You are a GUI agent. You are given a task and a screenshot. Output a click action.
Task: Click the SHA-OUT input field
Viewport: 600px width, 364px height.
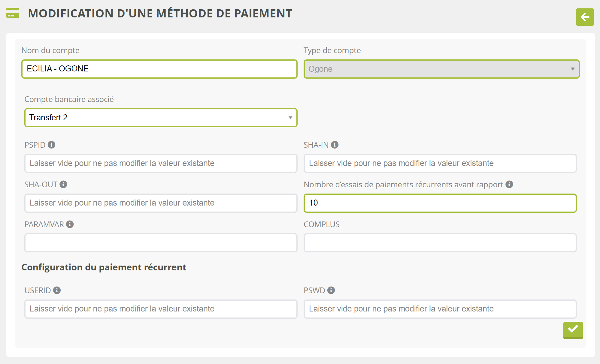(x=161, y=203)
